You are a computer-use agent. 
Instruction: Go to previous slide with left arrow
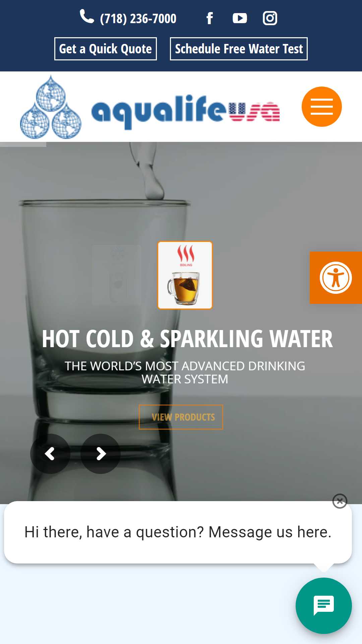tap(50, 454)
